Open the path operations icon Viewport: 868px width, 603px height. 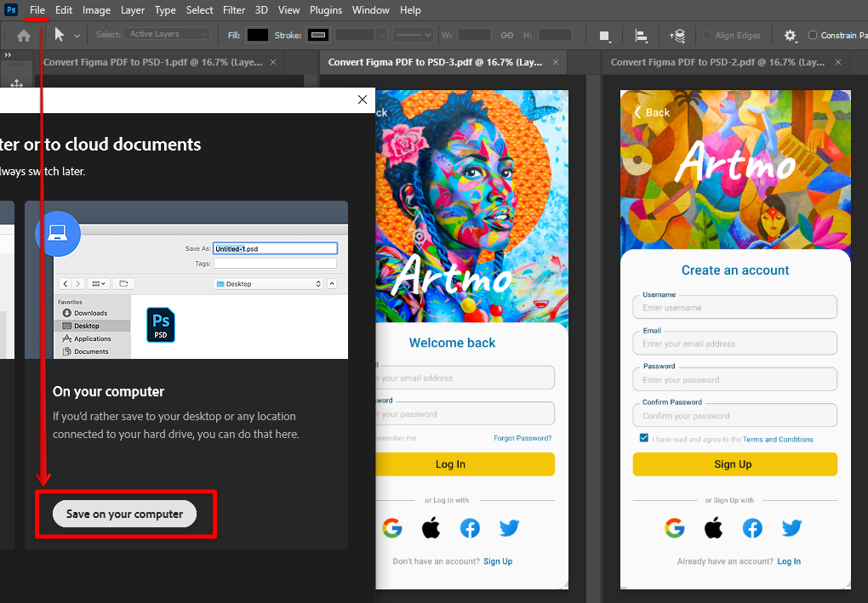point(604,36)
